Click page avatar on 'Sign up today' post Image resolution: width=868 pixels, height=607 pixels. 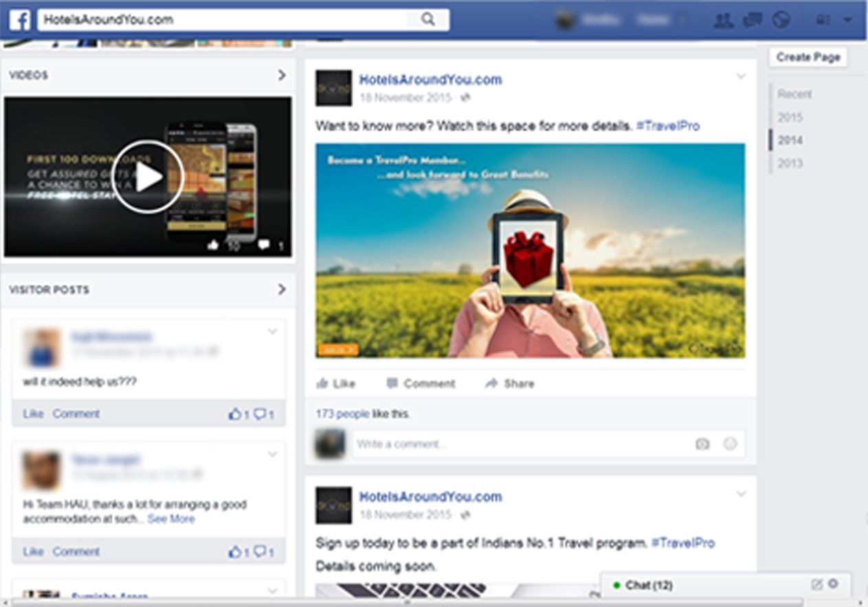334,505
